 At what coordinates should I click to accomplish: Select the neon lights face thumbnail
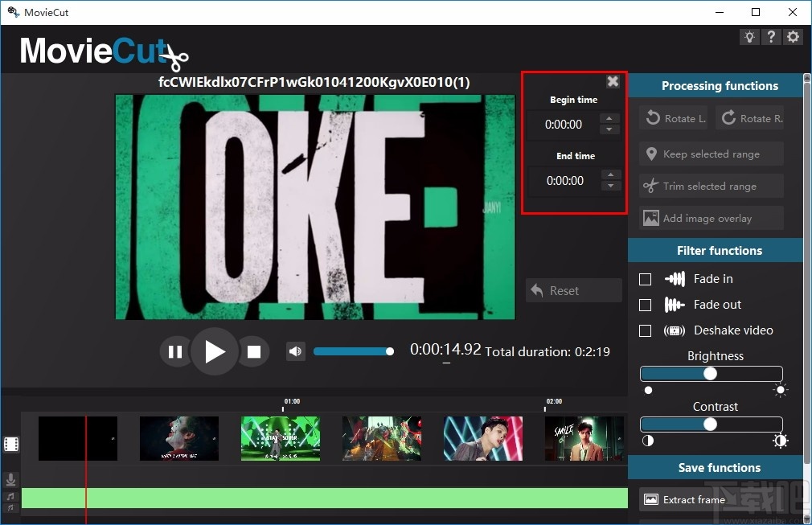coord(482,438)
